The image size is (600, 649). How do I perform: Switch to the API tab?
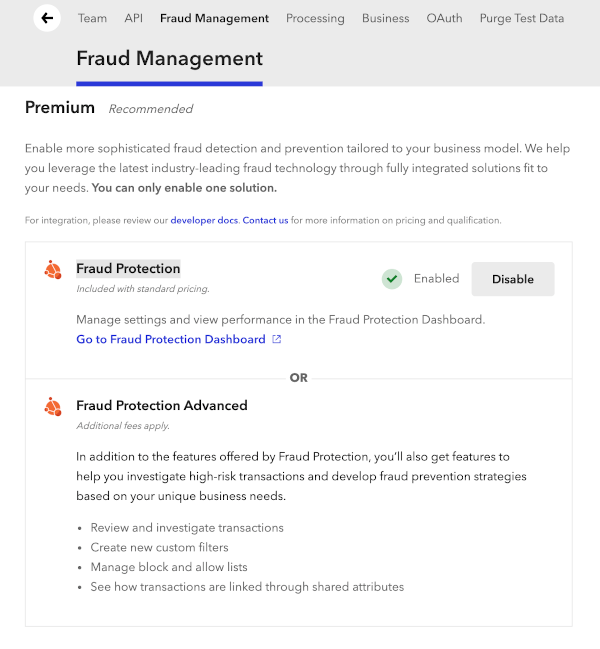point(133,18)
